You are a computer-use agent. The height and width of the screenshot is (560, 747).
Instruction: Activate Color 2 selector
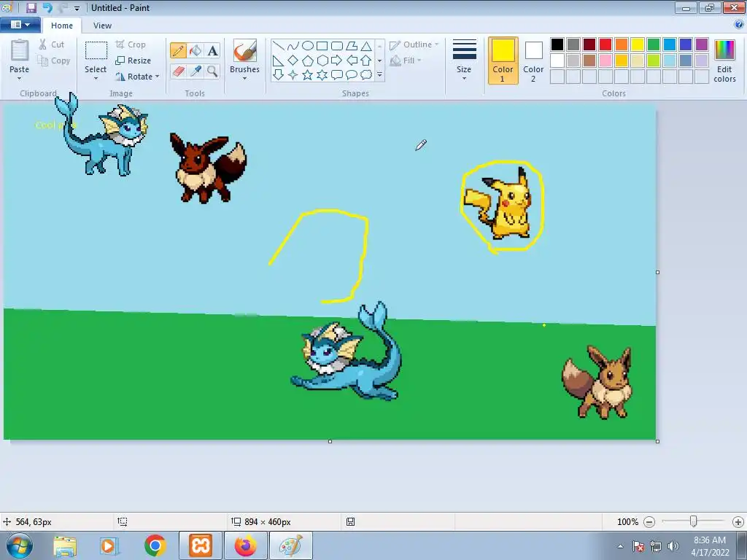[533, 61]
